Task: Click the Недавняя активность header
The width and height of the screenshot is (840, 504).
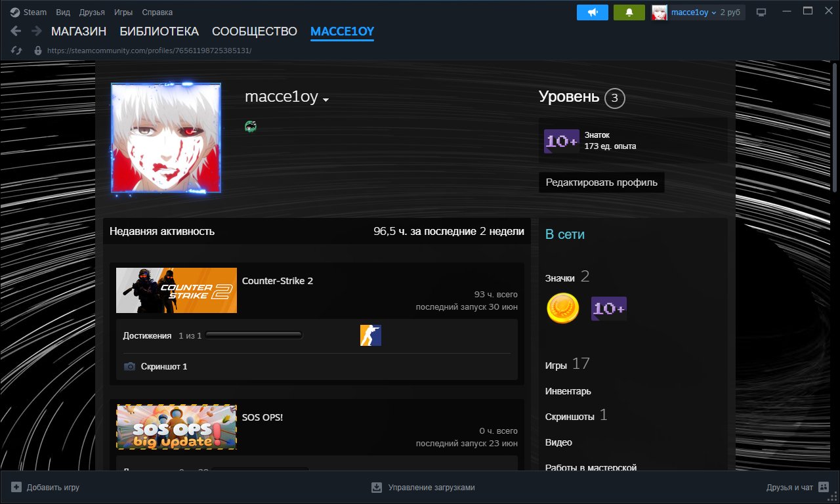Action: pyautogui.click(x=162, y=231)
